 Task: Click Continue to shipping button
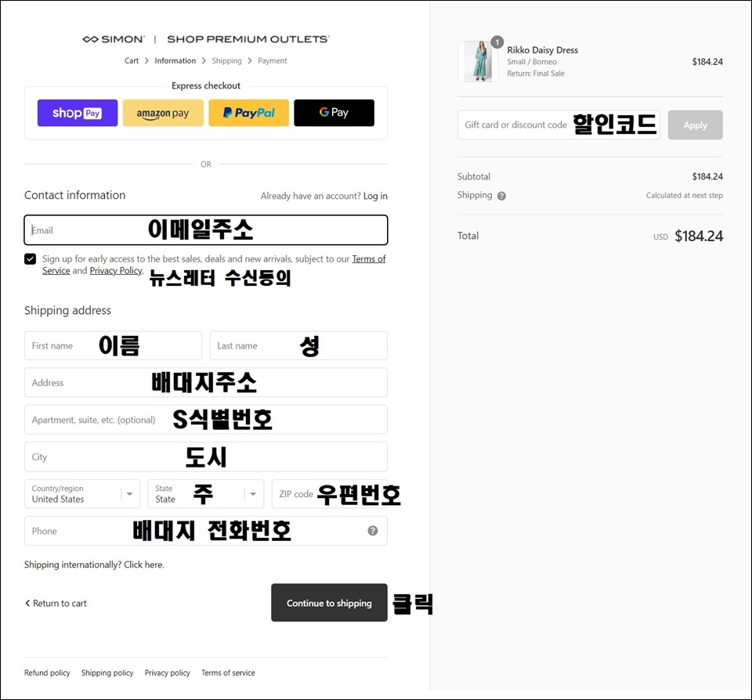pos(329,603)
